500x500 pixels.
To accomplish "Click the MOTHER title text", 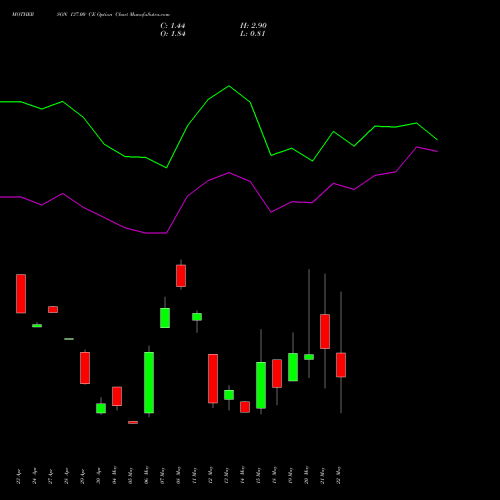I will (23, 15).
